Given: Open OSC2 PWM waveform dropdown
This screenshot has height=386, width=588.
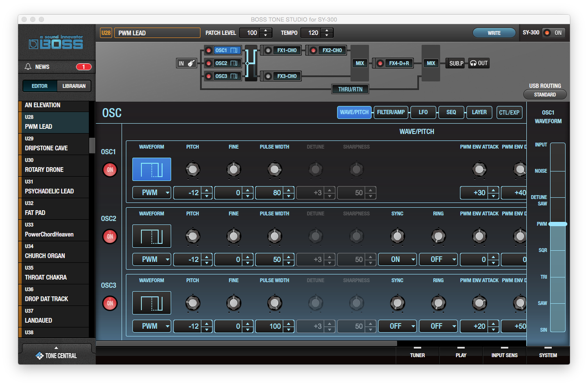Looking at the screenshot, I should (151, 259).
